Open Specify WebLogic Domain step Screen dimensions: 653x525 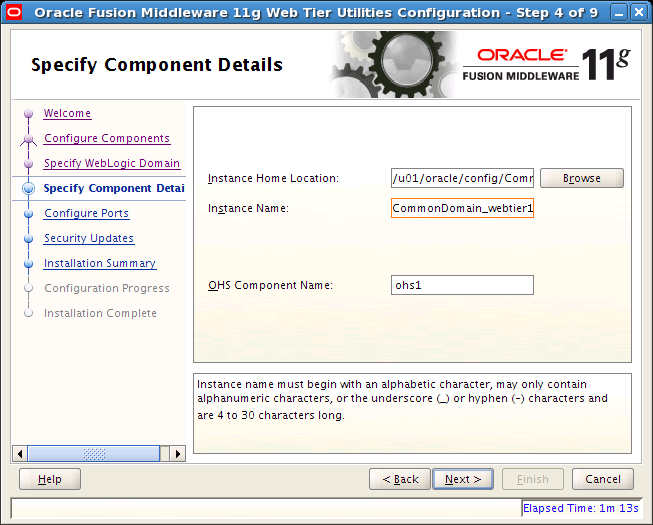click(112, 163)
